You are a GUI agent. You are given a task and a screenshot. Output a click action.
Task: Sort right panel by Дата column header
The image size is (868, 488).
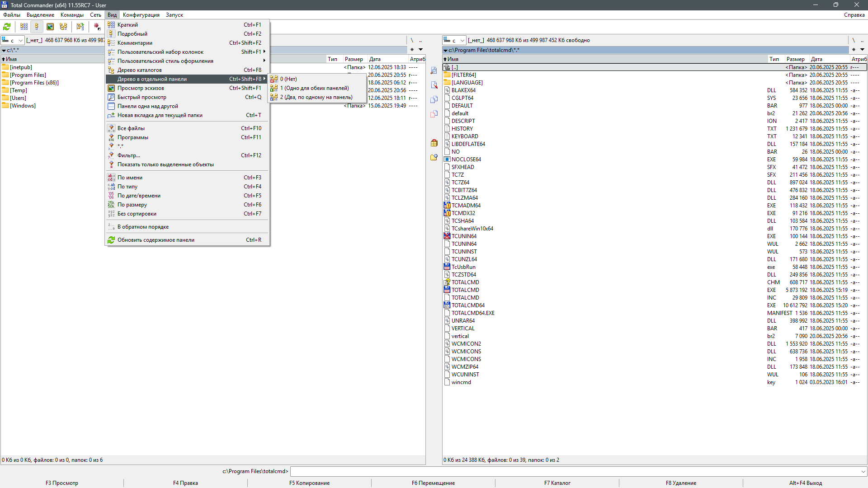click(829, 59)
